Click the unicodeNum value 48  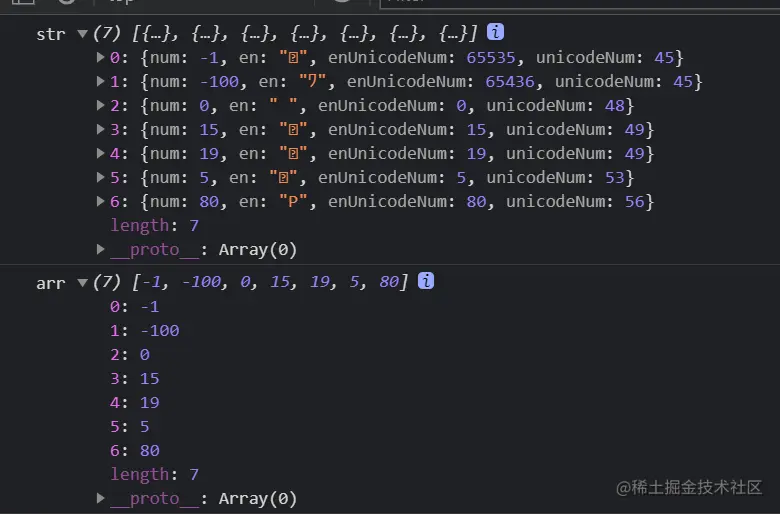615,105
